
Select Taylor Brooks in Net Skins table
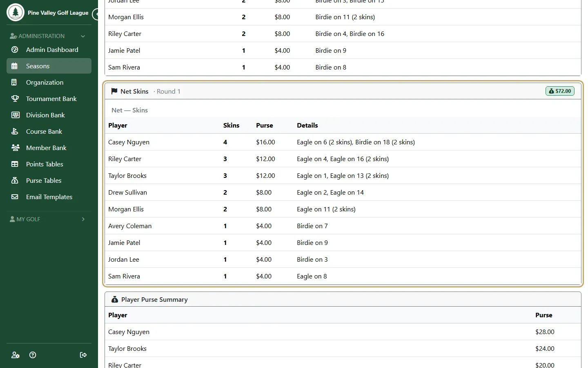pos(127,176)
